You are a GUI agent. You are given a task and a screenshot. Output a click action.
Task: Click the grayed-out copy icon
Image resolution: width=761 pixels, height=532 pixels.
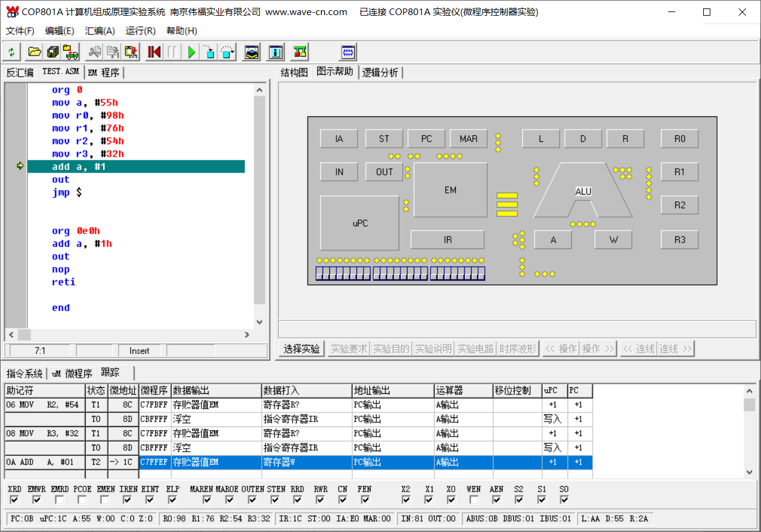[113, 52]
